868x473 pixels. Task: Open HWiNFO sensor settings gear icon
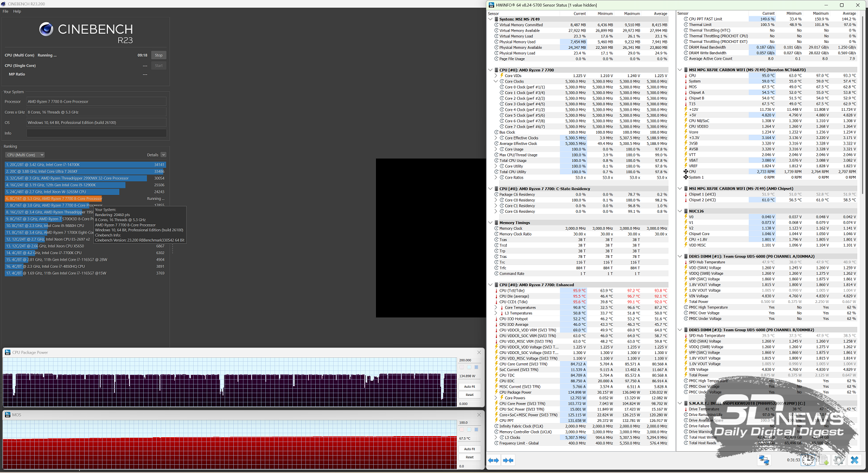click(x=839, y=460)
